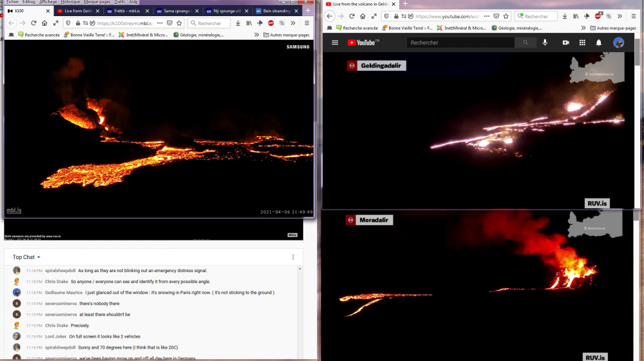644x361 pixels.
Task: Start voice search with the microphone icon
Action: tap(545, 43)
